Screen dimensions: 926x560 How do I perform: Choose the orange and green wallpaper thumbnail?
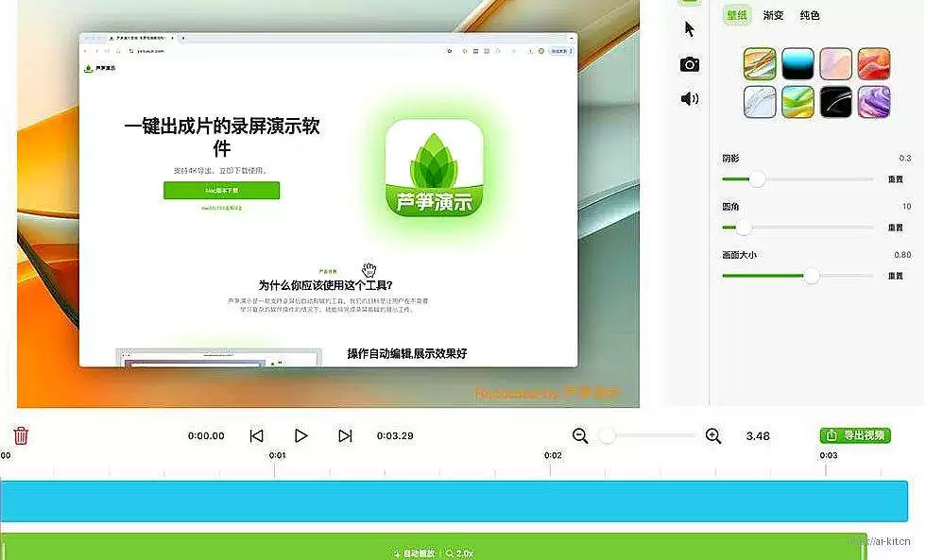(x=760, y=63)
